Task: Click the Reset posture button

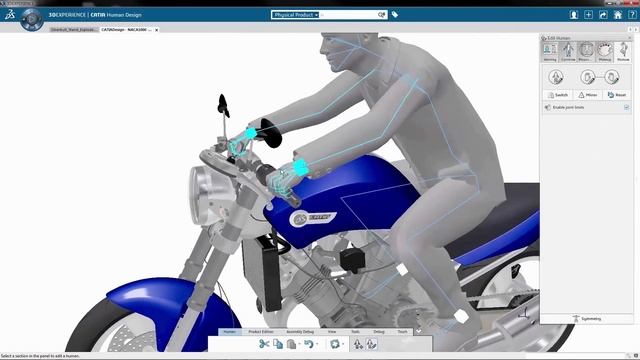Action: [x=616, y=95]
